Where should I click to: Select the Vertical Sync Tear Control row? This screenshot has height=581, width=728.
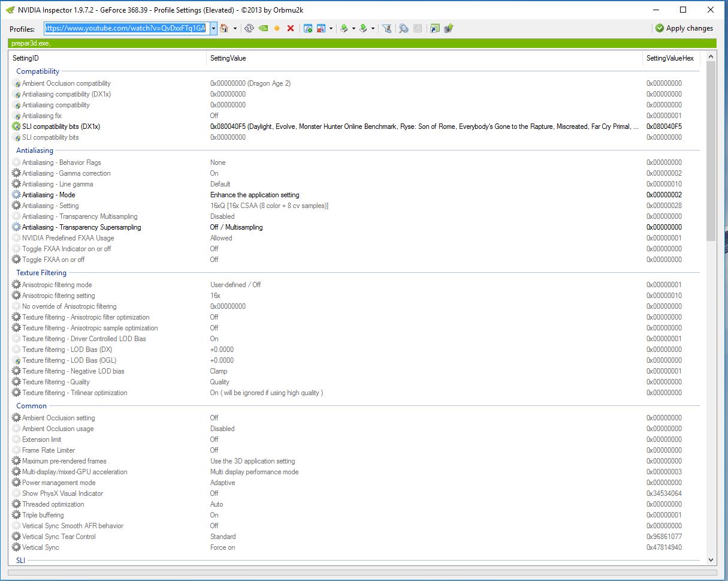point(355,537)
